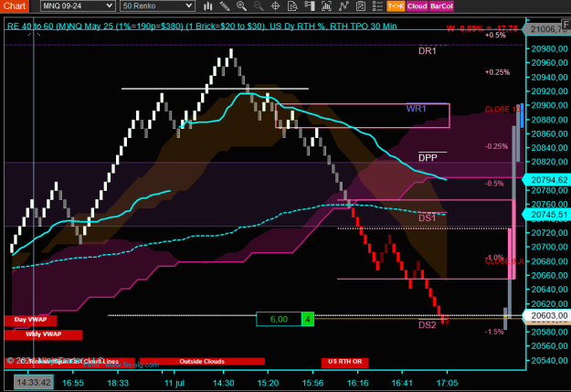Click the DPP pivot label

(428, 158)
